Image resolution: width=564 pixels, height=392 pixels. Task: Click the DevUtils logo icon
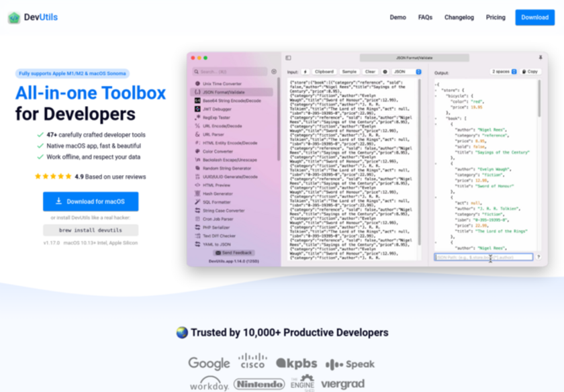click(x=14, y=17)
